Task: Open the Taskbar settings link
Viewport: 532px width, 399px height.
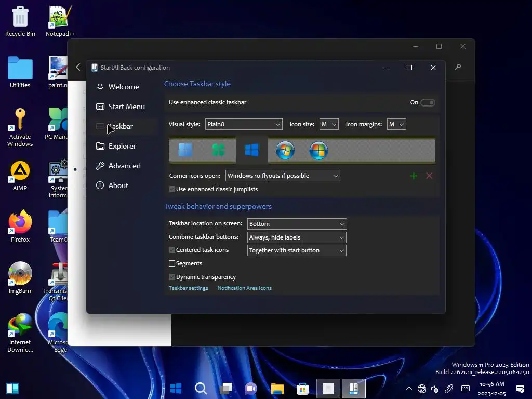Action: [x=189, y=288]
